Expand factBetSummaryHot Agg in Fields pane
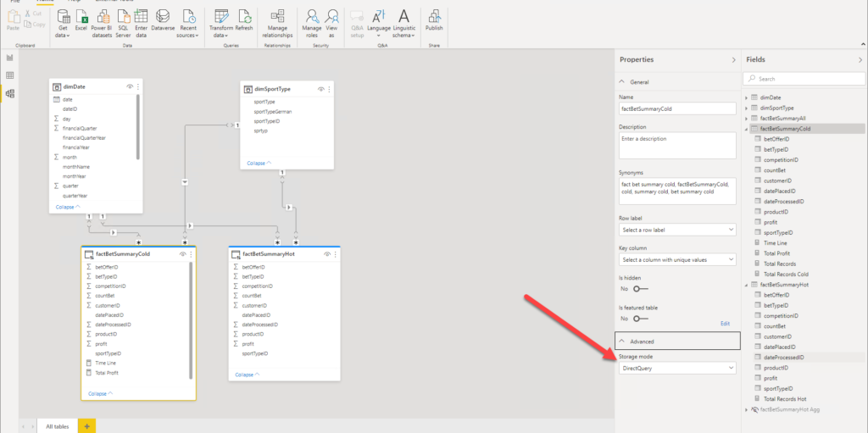This screenshot has width=868, height=433. coord(747,410)
